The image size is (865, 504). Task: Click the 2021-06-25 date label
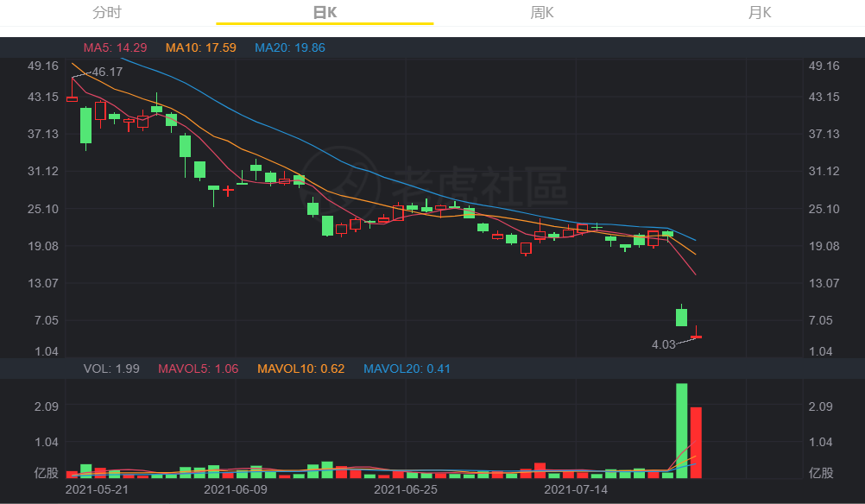[406, 489]
